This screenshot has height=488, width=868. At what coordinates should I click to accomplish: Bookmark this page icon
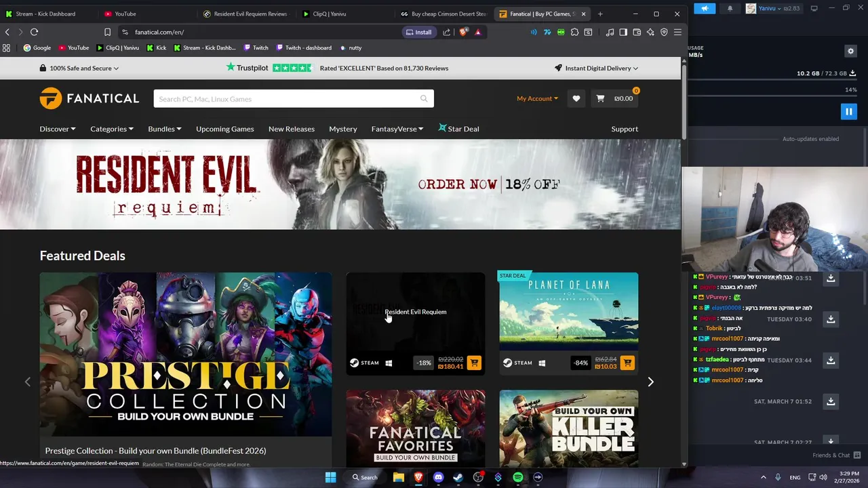(107, 32)
